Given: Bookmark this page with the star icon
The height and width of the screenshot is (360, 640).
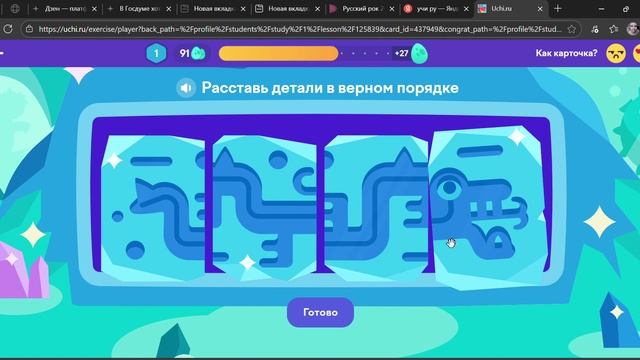Looking at the screenshot, I should tap(572, 29).
